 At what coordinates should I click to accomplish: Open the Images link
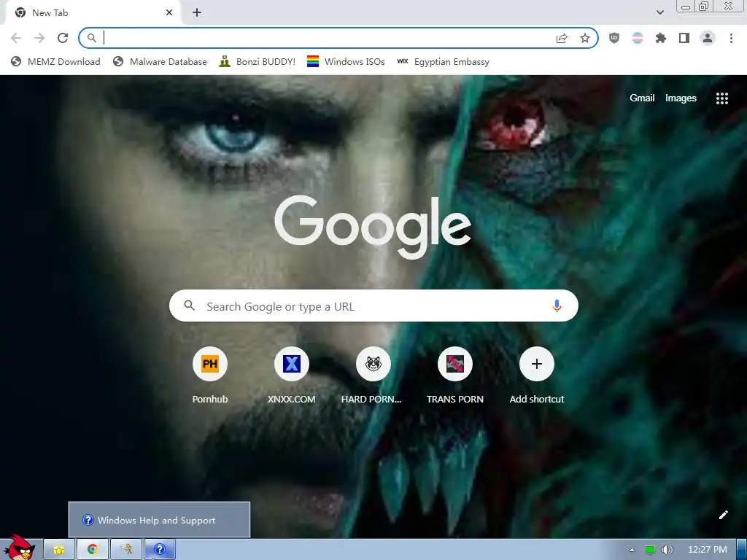pos(681,98)
